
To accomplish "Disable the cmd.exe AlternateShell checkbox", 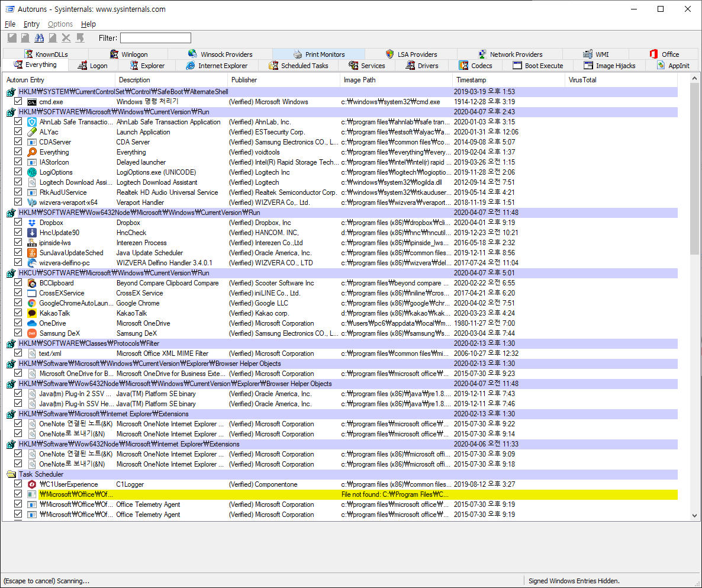I will (18, 101).
